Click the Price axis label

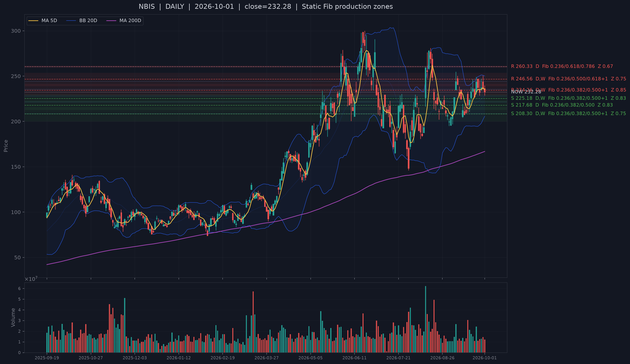click(x=6, y=146)
